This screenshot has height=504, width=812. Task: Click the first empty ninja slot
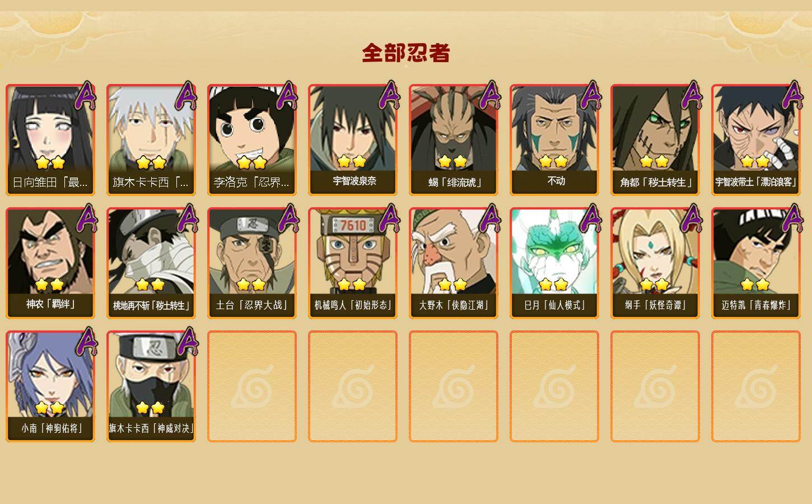(252, 386)
